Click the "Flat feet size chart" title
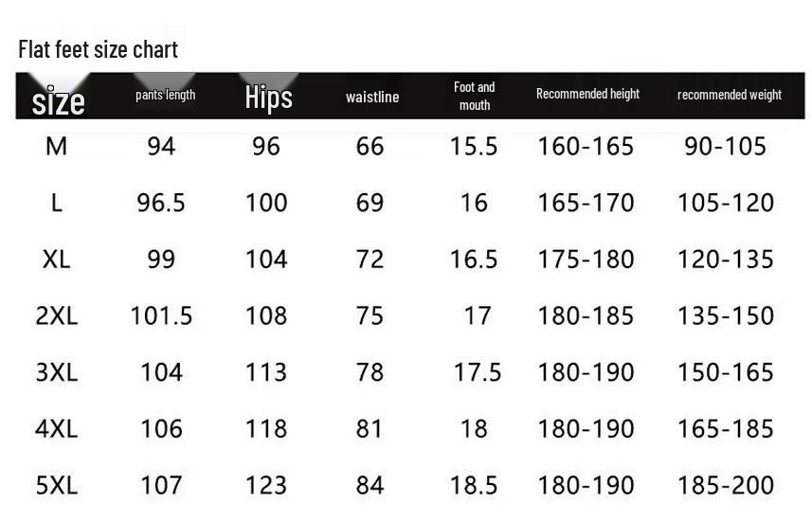The width and height of the screenshot is (812, 521). tap(98, 49)
